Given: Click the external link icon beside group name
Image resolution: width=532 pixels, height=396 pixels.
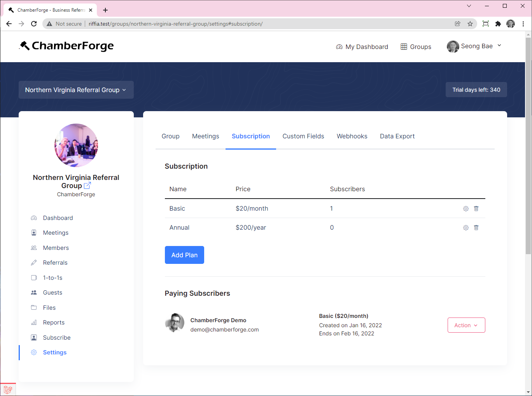Looking at the screenshot, I should point(87,185).
